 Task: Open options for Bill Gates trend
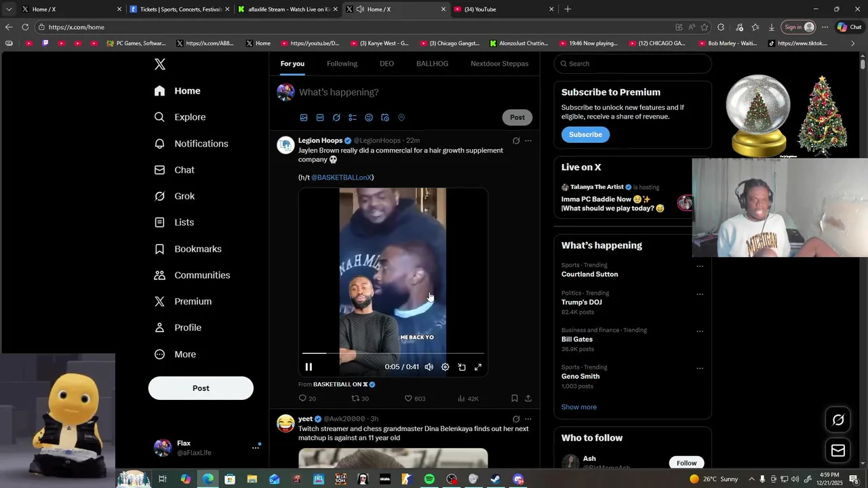700,331
